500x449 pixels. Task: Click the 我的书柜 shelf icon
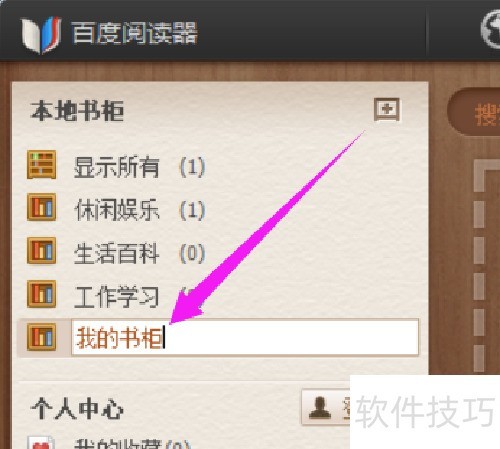(41, 337)
